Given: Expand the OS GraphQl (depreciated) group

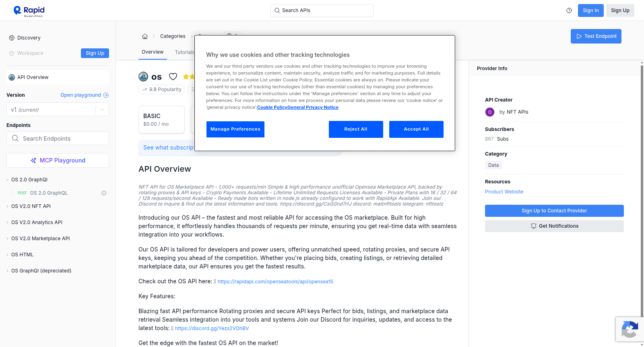Looking at the screenshot, I should point(7,271).
